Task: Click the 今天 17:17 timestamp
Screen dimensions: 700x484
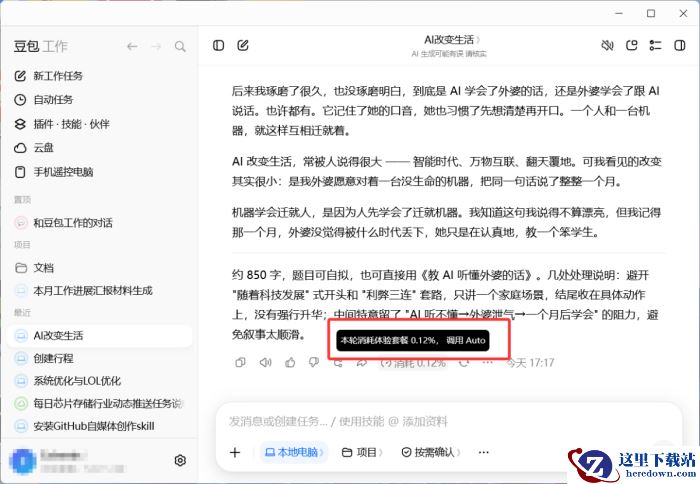Action: [x=530, y=363]
